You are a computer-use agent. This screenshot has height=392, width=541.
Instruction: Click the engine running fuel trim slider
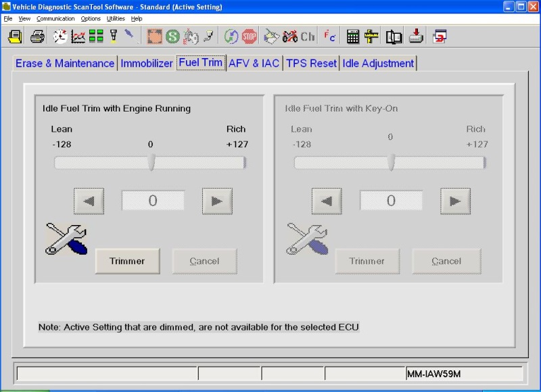pos(151,162)
